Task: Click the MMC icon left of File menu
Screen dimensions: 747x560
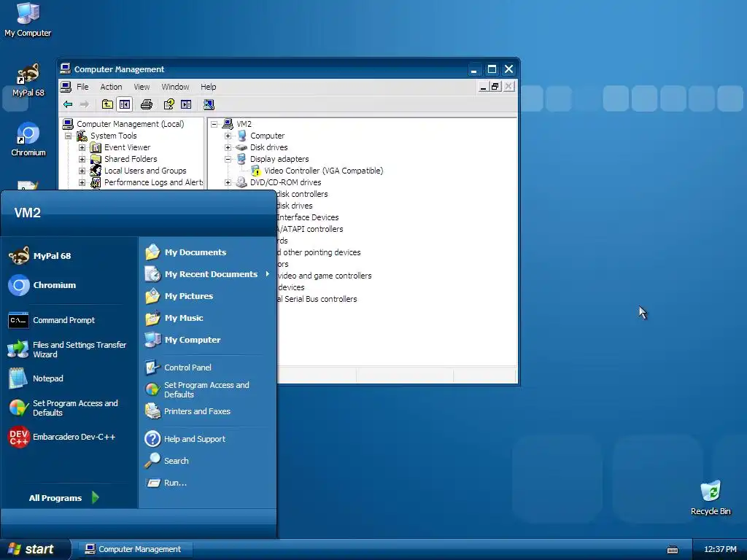Action: [66, 87]
